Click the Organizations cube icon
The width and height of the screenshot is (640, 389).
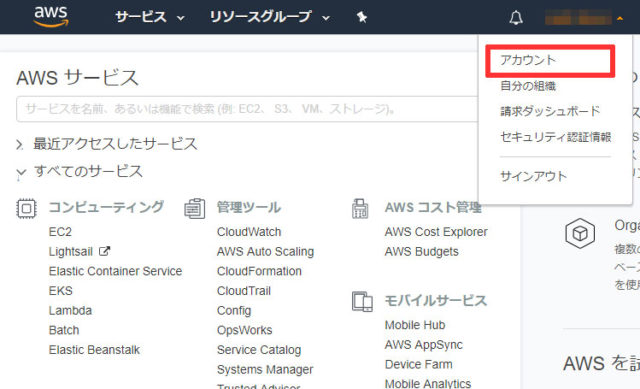tap(580, 233)
